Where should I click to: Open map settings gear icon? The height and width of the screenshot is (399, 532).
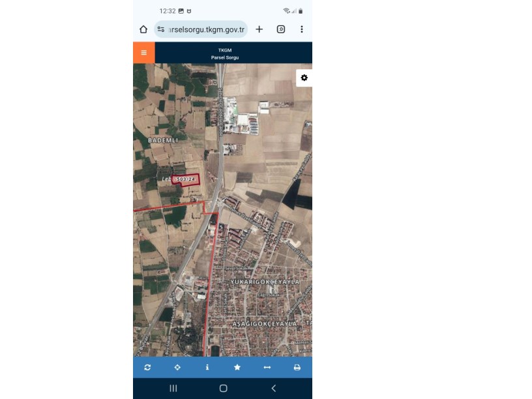304,78
